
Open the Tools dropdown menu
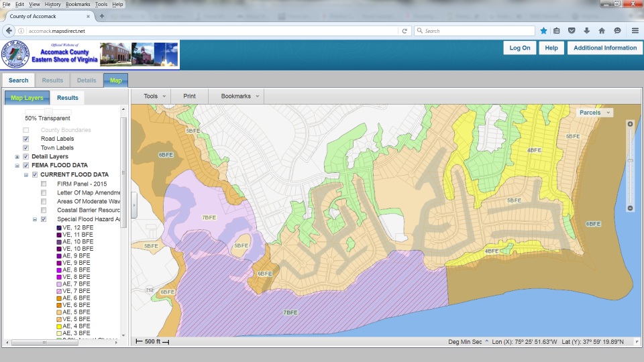154,97
